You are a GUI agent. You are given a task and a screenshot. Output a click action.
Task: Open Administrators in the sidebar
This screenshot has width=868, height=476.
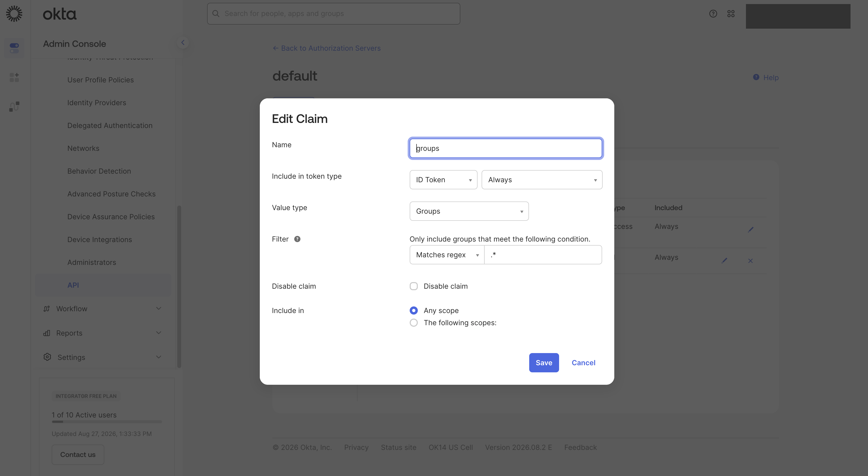coord(92,262)
